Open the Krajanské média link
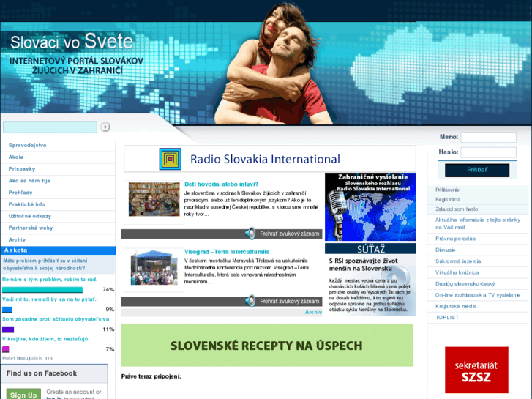This screenshot has height=399, width=532. (456, 306)
